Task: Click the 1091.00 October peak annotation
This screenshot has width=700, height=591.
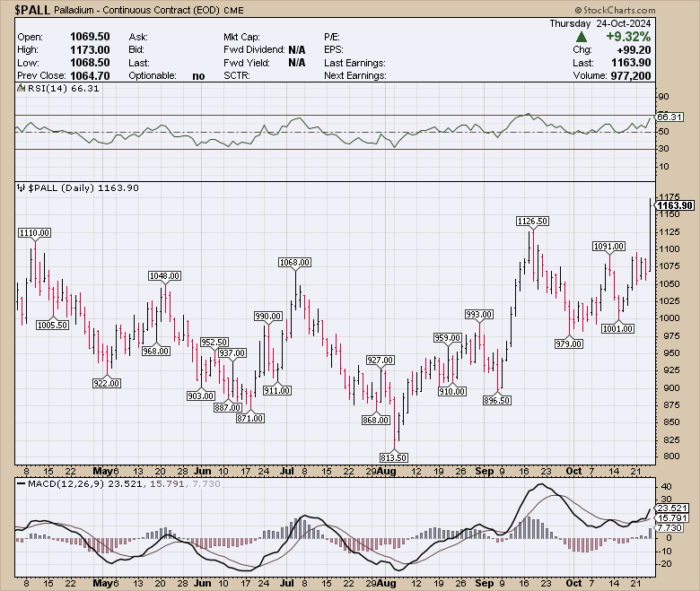Action: coord(609,247)
